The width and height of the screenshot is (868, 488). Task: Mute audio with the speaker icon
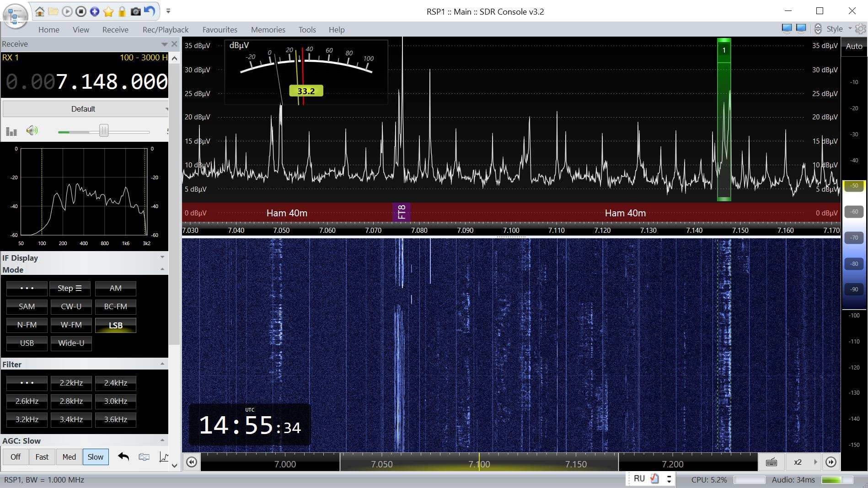point(32,131)
